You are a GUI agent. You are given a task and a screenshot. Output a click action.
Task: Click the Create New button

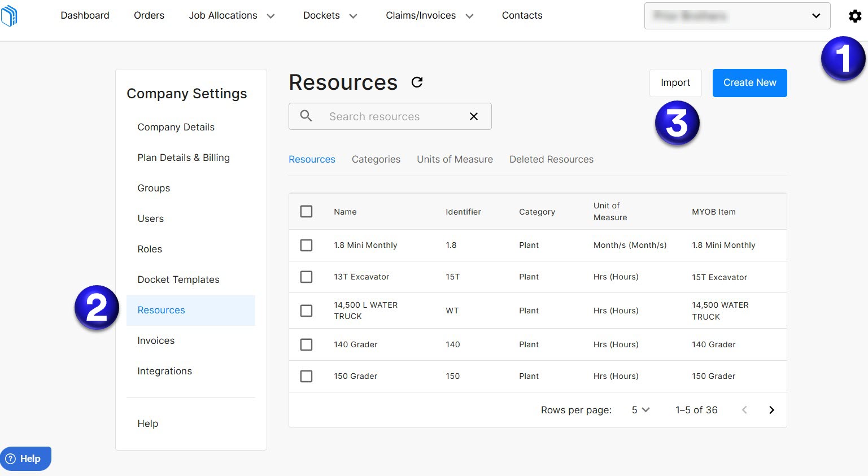pos(749,82)
